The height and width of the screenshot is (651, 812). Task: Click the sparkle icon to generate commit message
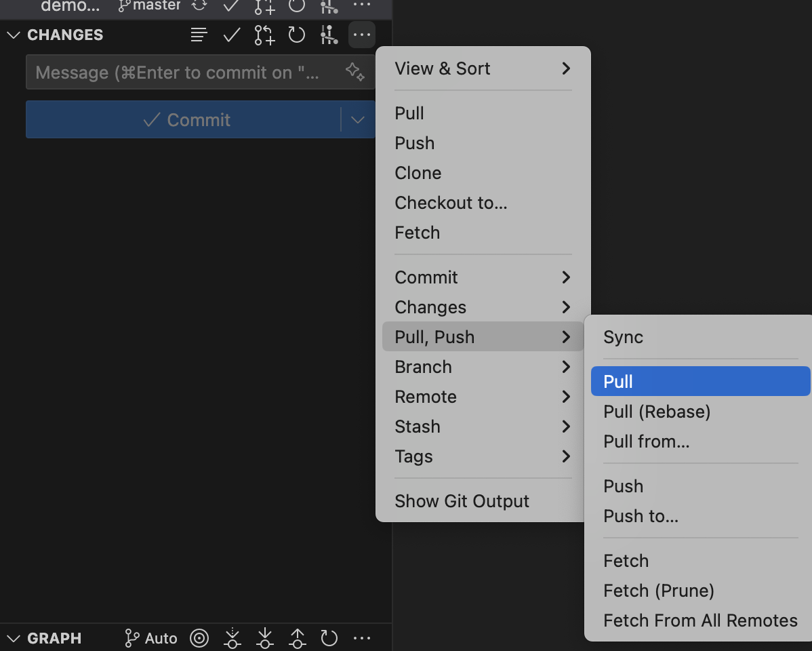click(354, 72)
